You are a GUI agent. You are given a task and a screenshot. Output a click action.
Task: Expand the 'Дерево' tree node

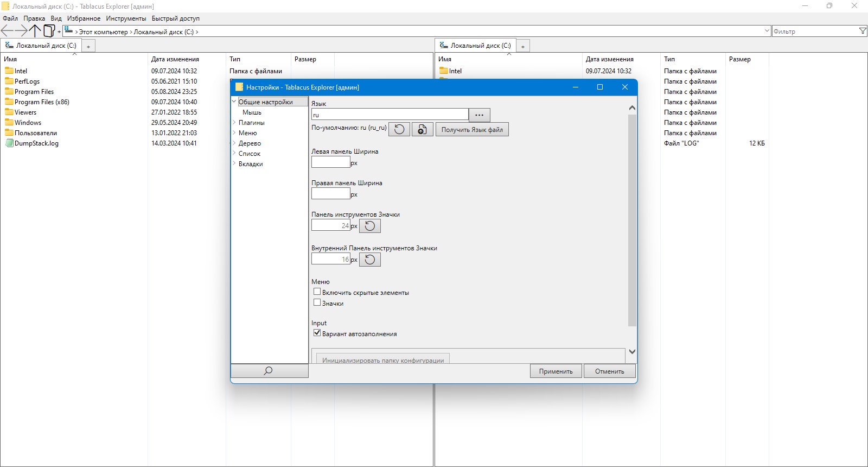point(234,143)
